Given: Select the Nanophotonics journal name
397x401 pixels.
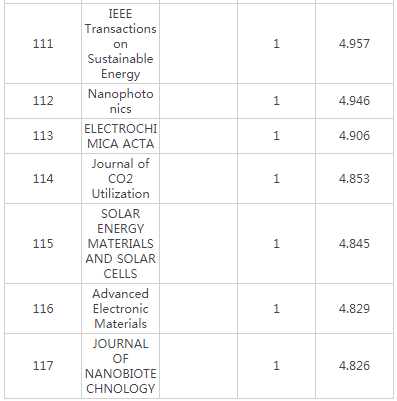Looking at the screenshot, I should pos(120,101).
